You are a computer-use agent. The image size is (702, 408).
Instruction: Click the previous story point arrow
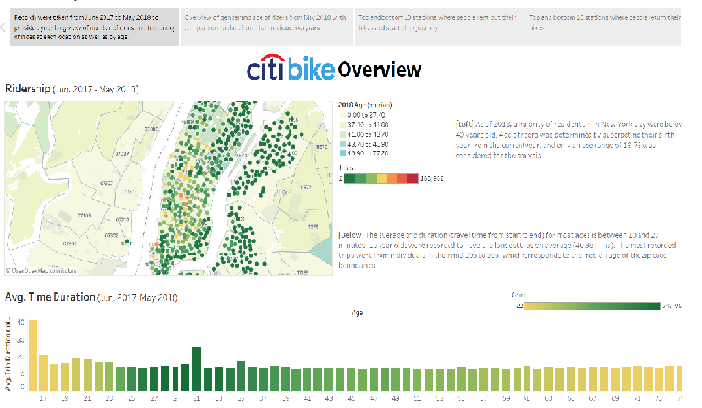point(3,27)
